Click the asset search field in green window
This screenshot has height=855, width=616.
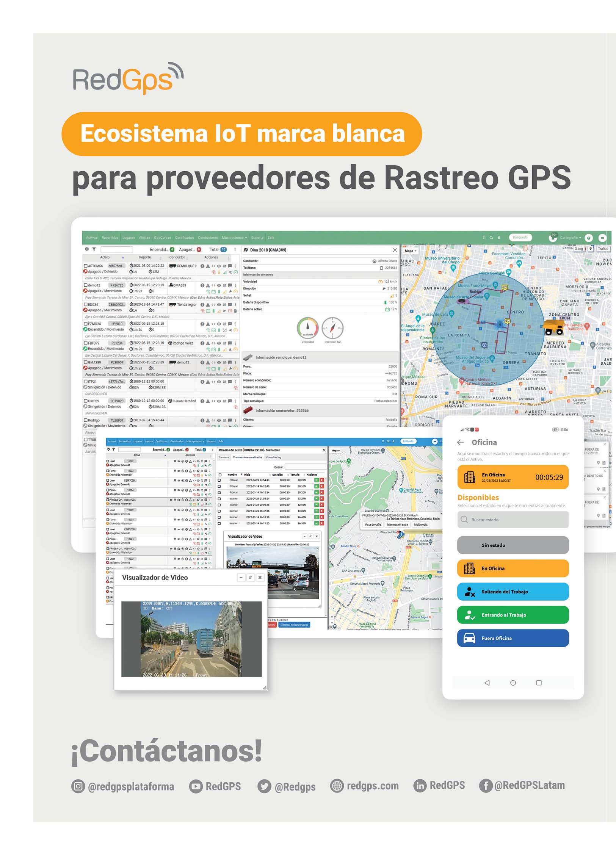[117, 249]
